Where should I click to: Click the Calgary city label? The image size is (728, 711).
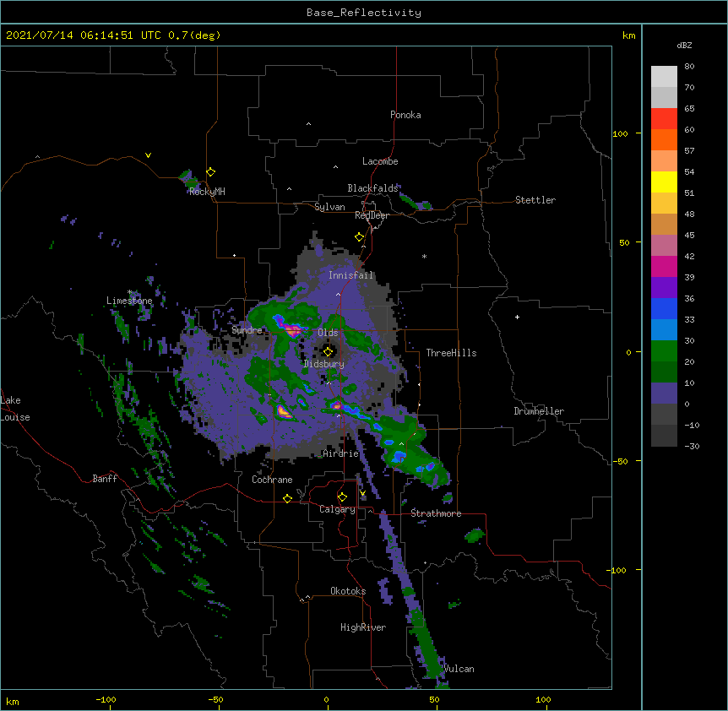[337, 509]
